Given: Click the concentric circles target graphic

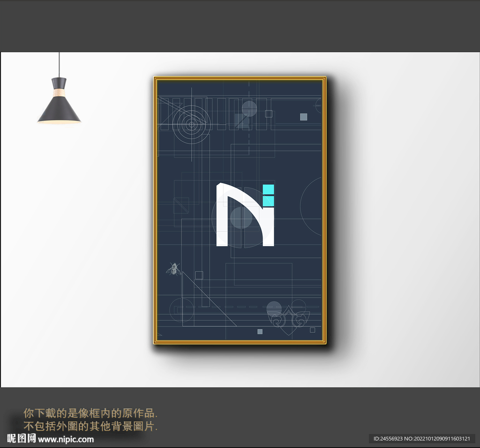Looking at the screenshot, I should 192,125.
